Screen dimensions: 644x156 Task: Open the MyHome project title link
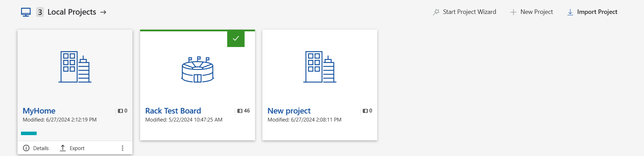[x=39, y=111]
